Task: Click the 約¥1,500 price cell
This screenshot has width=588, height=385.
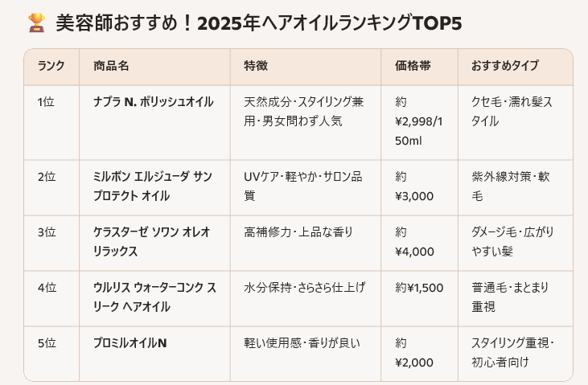Action: point(417,288)
